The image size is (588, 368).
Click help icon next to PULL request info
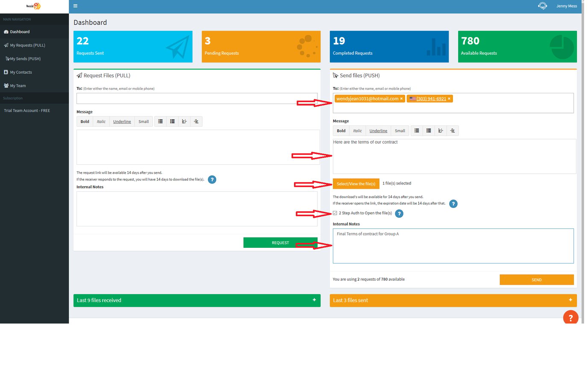[212, 180]
